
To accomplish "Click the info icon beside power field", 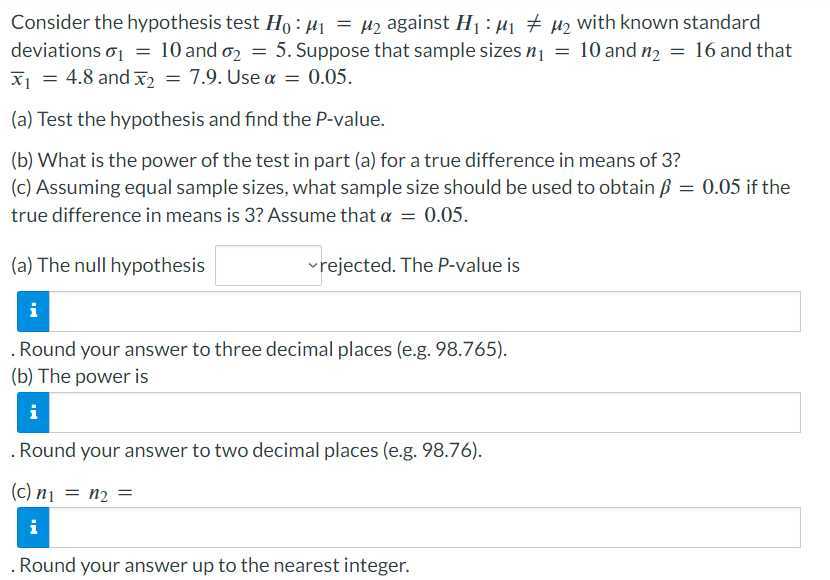I will (x=33, y=412).
